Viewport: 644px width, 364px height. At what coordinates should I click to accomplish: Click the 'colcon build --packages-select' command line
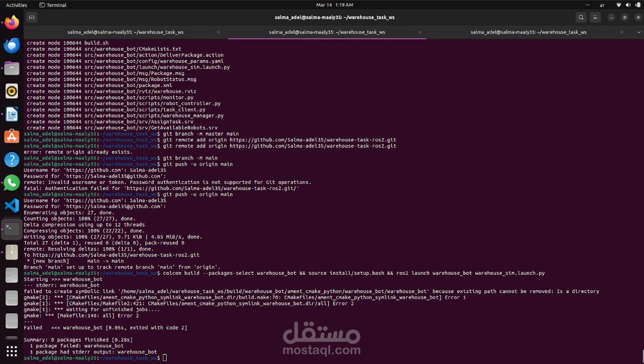(354, 273)
